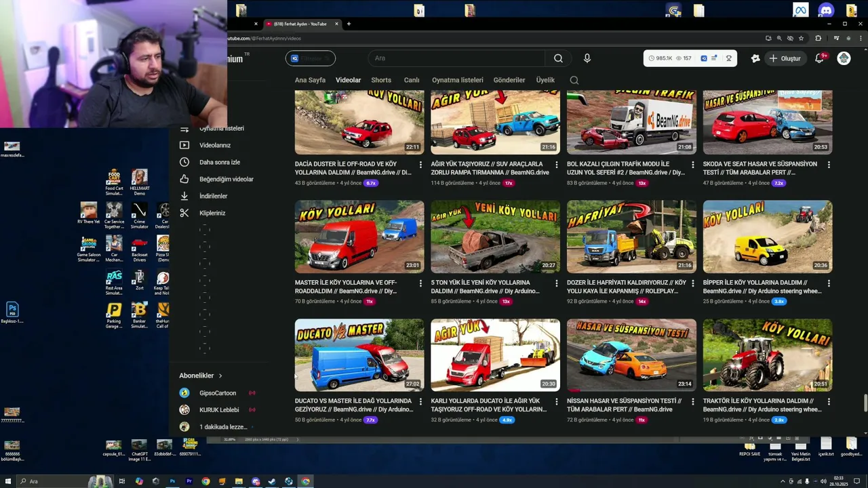
Task: Open Game Saloon Simulator desktop shortcut
Action: pos(88,249)
